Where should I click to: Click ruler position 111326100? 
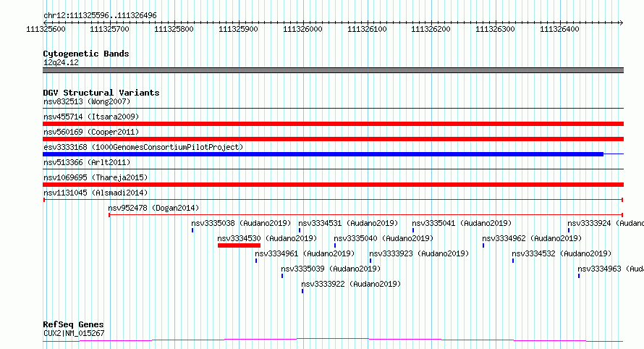click(x=367, y=29)
